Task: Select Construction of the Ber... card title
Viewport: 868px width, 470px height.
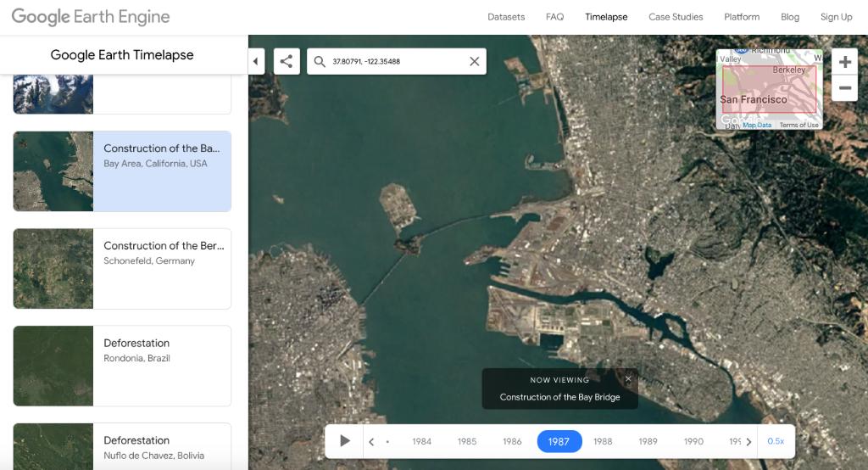Action: pos(164,245)
